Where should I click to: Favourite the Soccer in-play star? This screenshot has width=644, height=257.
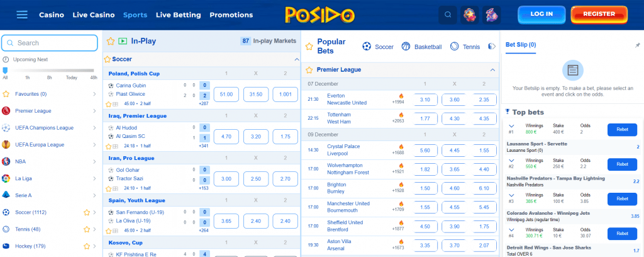pyautogui.click(x=108, y=59)
